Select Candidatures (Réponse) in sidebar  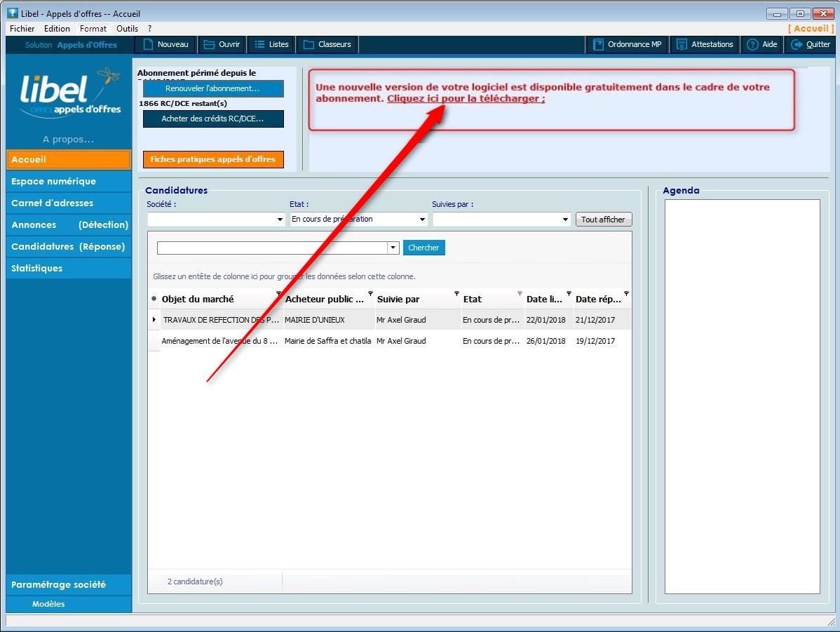[x=69, y=247]
